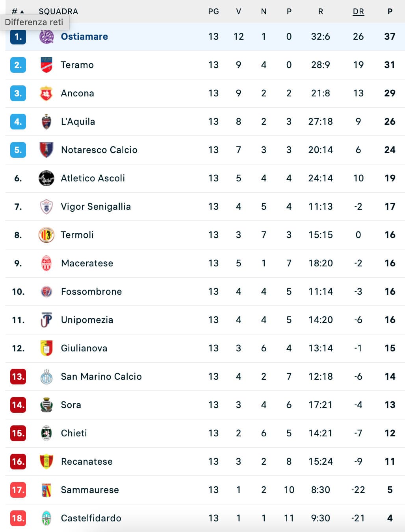The image size is (405, 532).
Task: Select the Giulianova team name
Action: tap(84, 348)
